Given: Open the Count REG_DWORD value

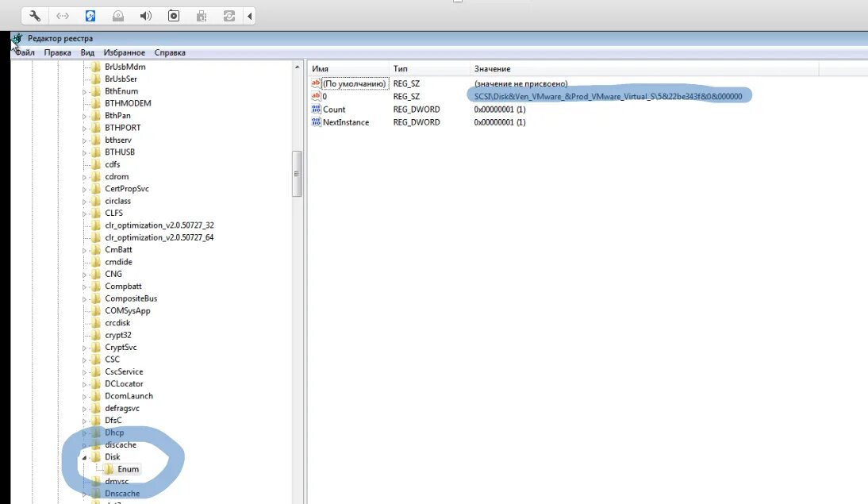Looking at the screenshot, I should pyautogui.click(x=335, y=109).
